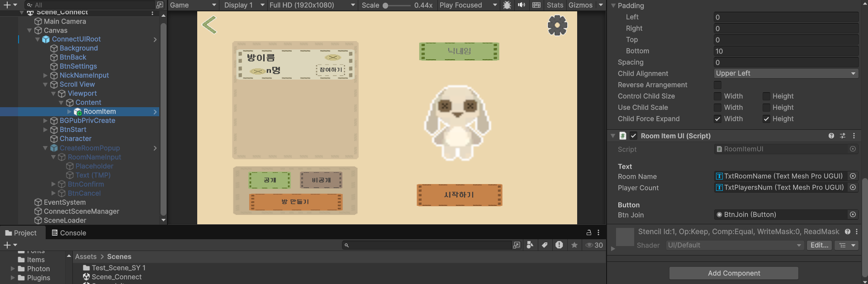868x284 pixels.
Task: Uncheck Child Force Expand Width
Action: pos(718,118)
